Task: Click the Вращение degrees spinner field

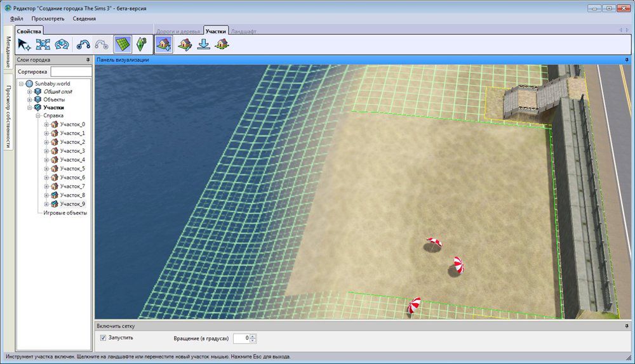Action: pyautogui.click(x=241, y=339)
